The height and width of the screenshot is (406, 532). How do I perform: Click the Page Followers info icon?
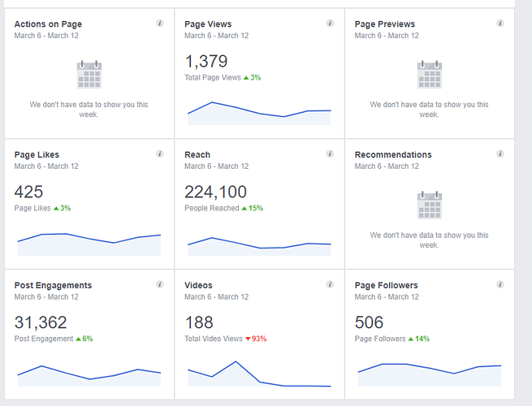(x=500, y=284)
